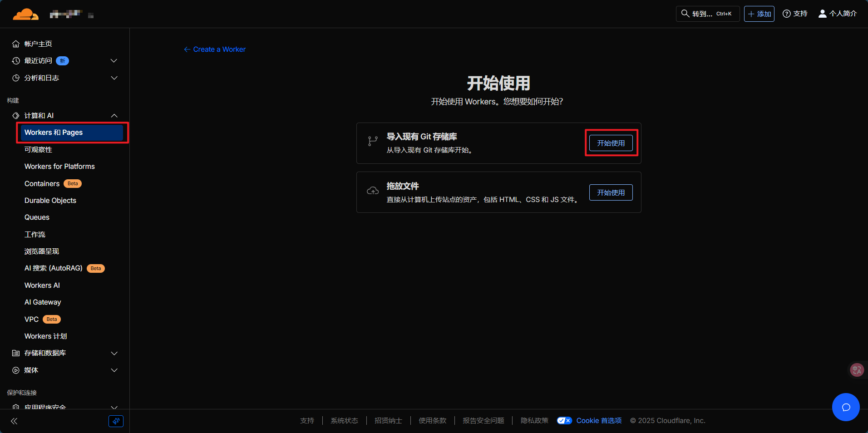This screenshot has width=868, height=433.
Task: Click the theme icon at sidebar bottom
Action: pyautogui.click(x=116, y=421)
